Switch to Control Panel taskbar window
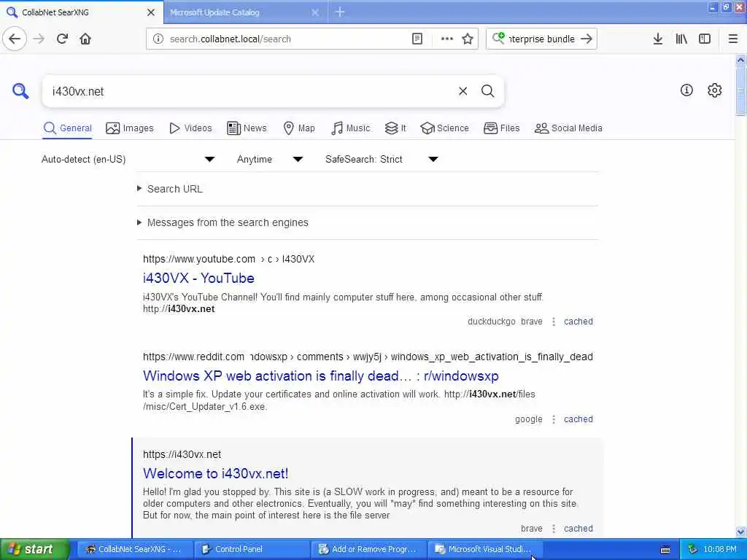The height and width of the screenshot is (560, 747). (252, 550)
